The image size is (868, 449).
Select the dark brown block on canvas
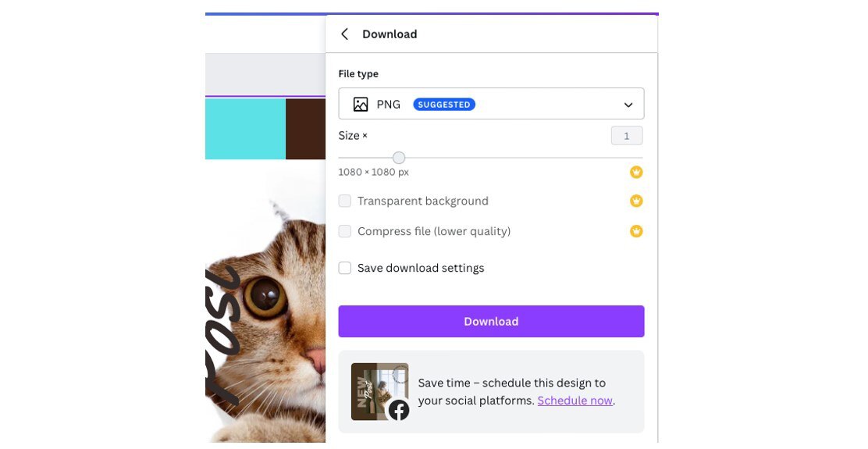point(305,129)
